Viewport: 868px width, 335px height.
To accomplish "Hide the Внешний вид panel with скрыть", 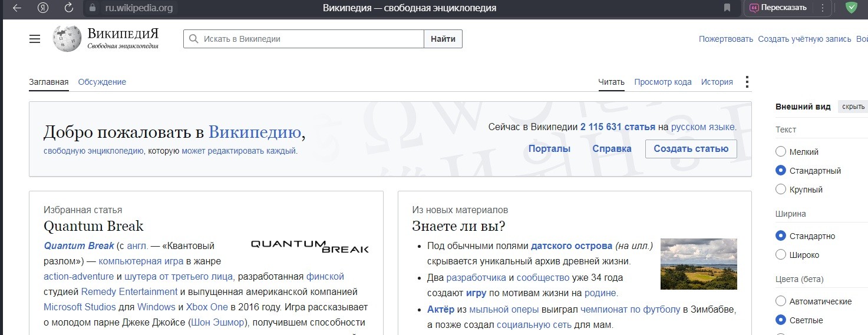I will pos(853,107).
